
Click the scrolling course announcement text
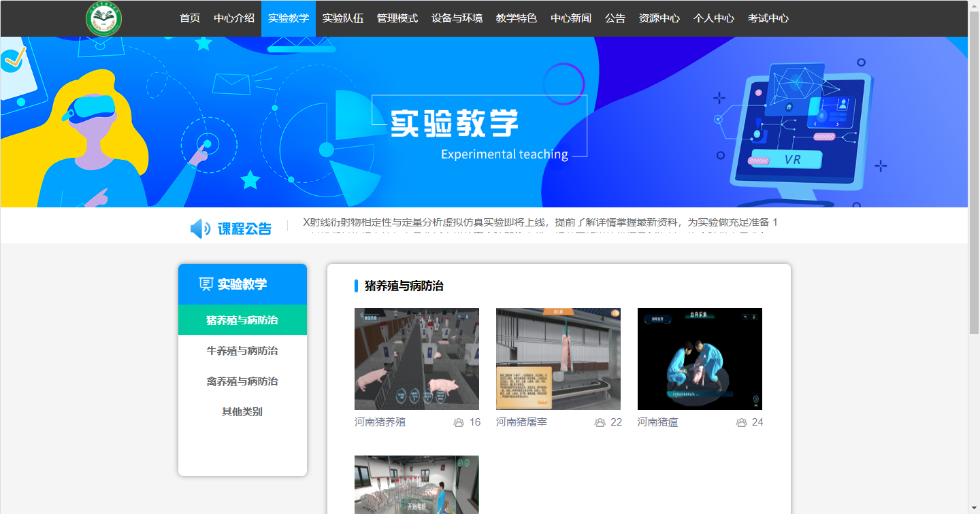540,222
